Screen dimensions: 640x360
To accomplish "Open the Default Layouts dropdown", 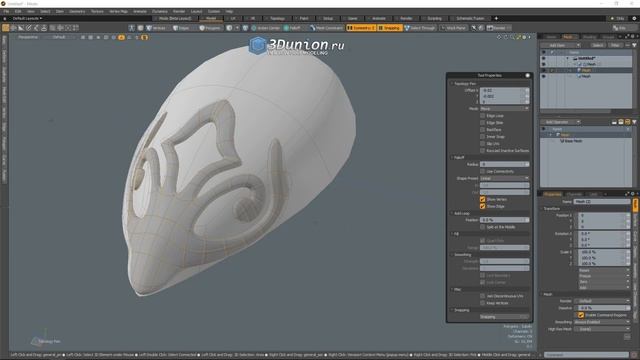I will click(27, 18).
